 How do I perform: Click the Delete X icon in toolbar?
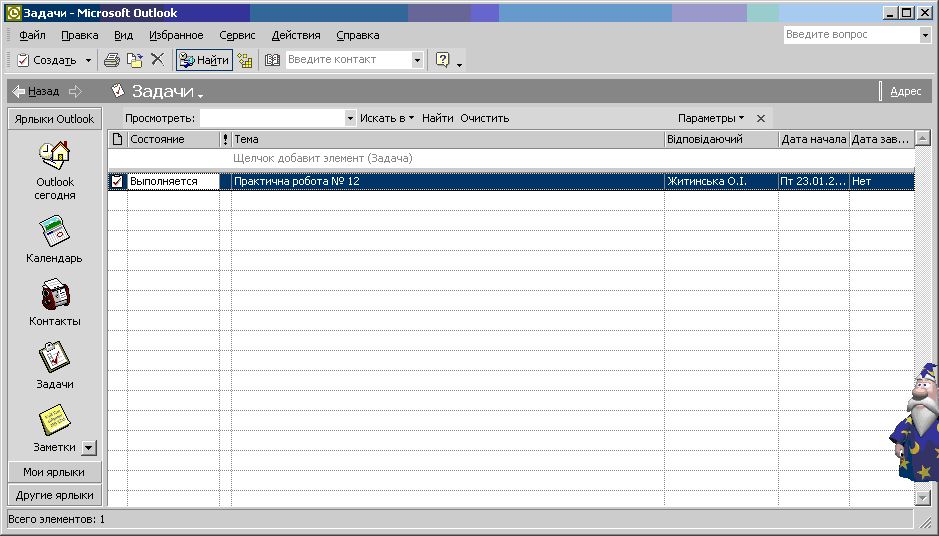point(157,59)
